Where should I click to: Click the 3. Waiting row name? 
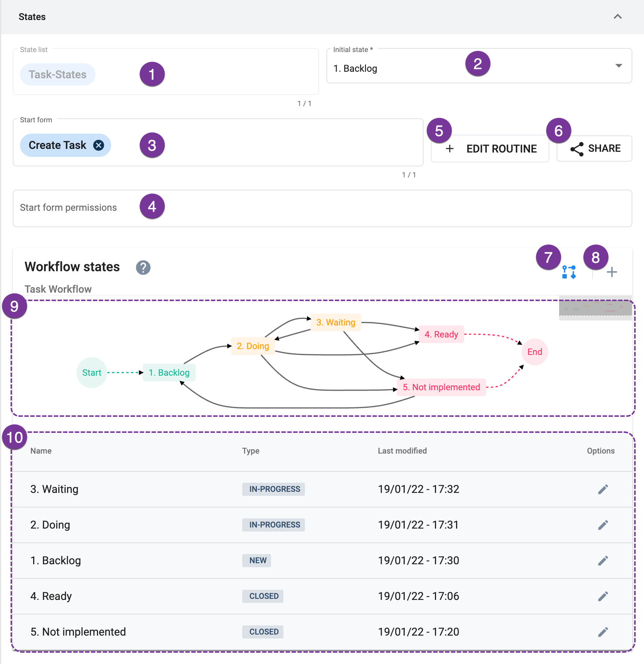[54, 489]
